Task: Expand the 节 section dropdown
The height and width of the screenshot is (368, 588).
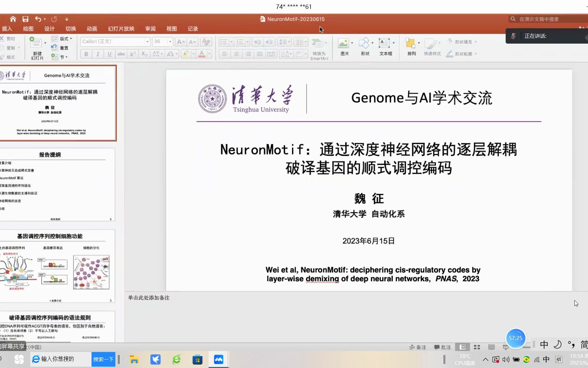Action: (x=60, y=57)
